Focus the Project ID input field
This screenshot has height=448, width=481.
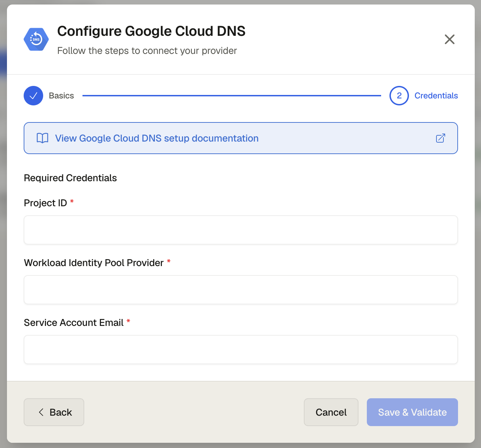pyautogui.click(x=241, y=230)
